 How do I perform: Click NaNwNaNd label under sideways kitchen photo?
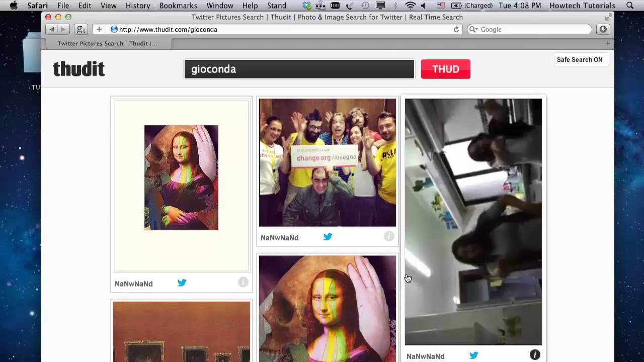[425, 356]
